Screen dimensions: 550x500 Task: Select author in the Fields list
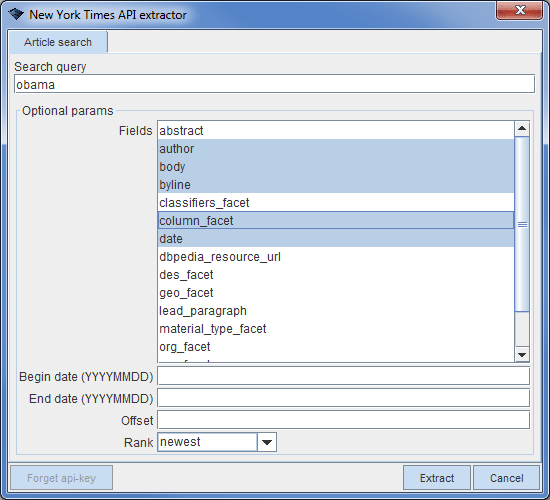(x=336, y=148)
